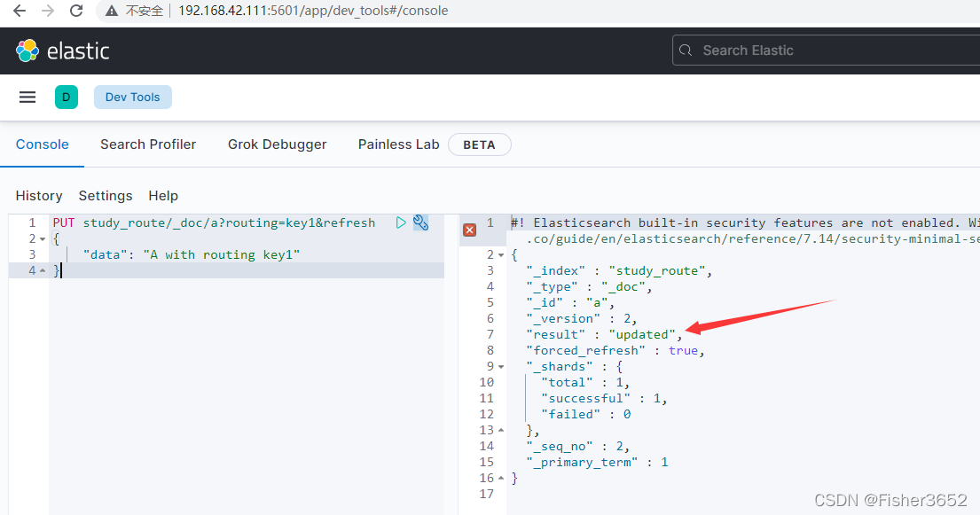Screen dimensions: 980x515
Task: Open the Grok Debugger tab
Action: coord(277,144)
